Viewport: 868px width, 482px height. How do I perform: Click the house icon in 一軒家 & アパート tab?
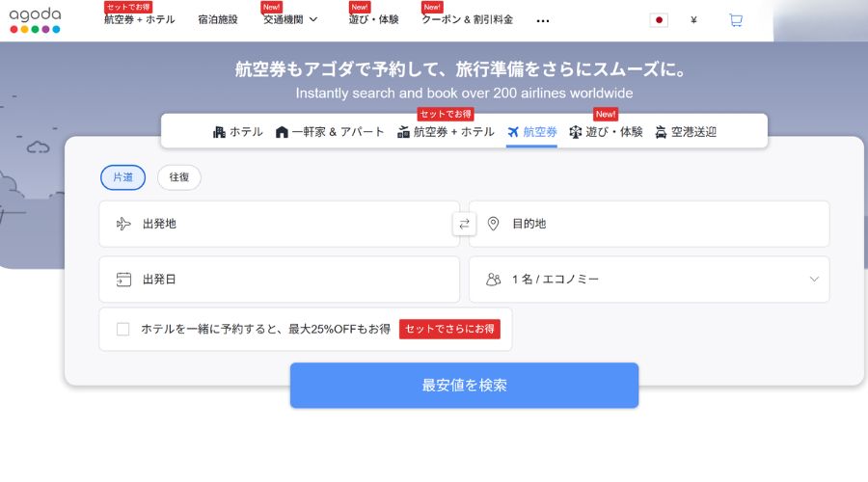click(282, 132)
